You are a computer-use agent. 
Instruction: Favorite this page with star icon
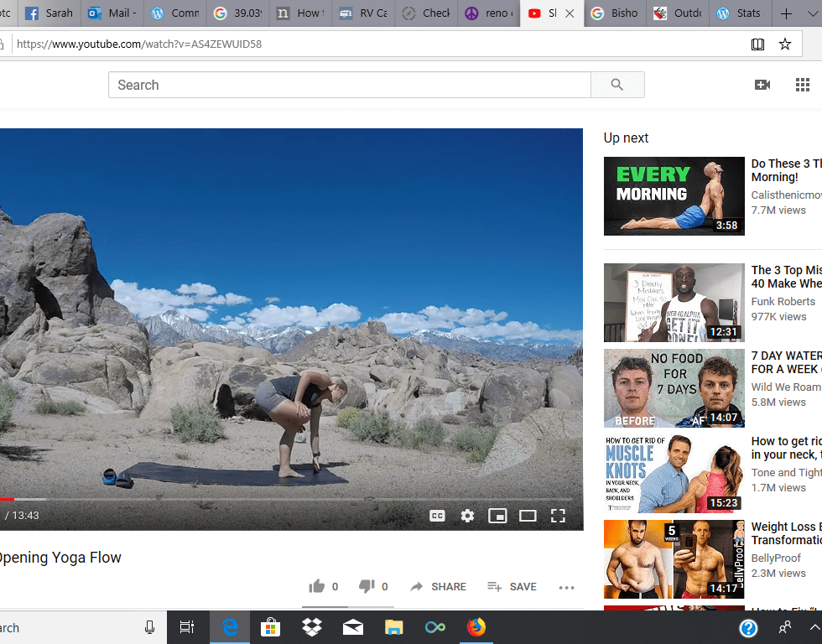[785, 44]
